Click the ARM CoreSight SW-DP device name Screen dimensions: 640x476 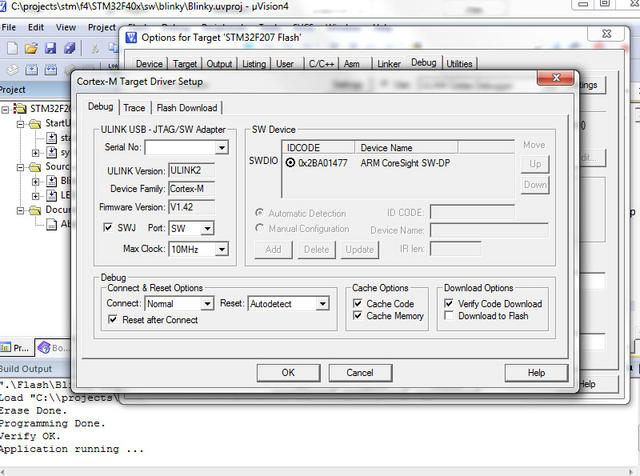[x=405, y=163]
